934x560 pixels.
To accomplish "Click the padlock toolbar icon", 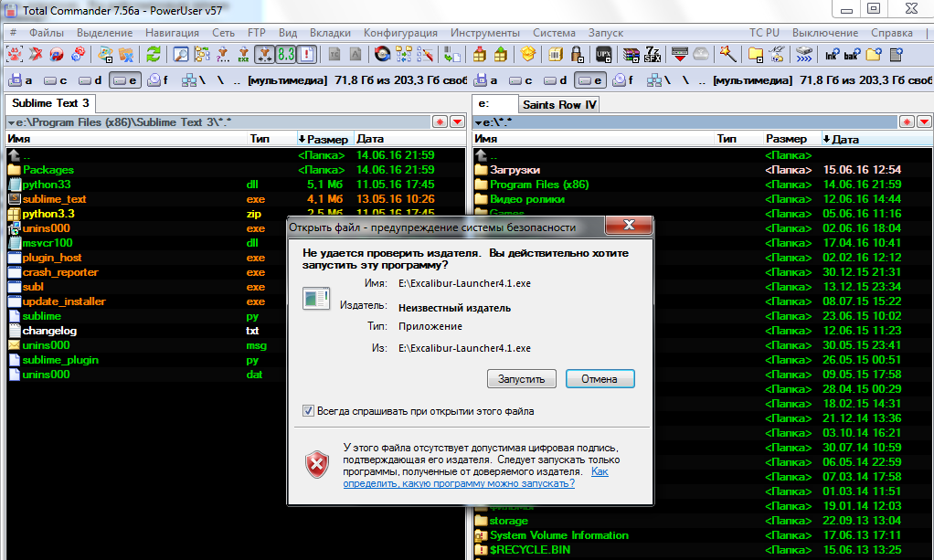I will 578,55.
